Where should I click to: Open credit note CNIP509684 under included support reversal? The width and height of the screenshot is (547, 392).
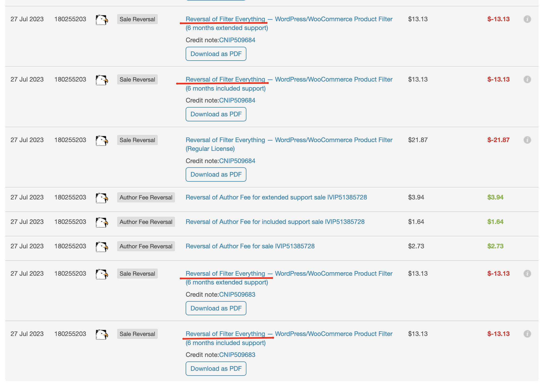[237, 100]
